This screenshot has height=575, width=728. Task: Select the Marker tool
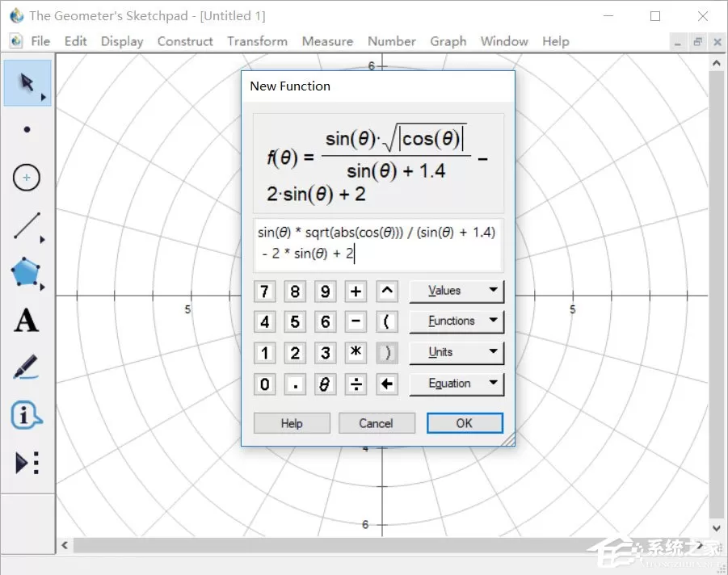pos(26,367)
